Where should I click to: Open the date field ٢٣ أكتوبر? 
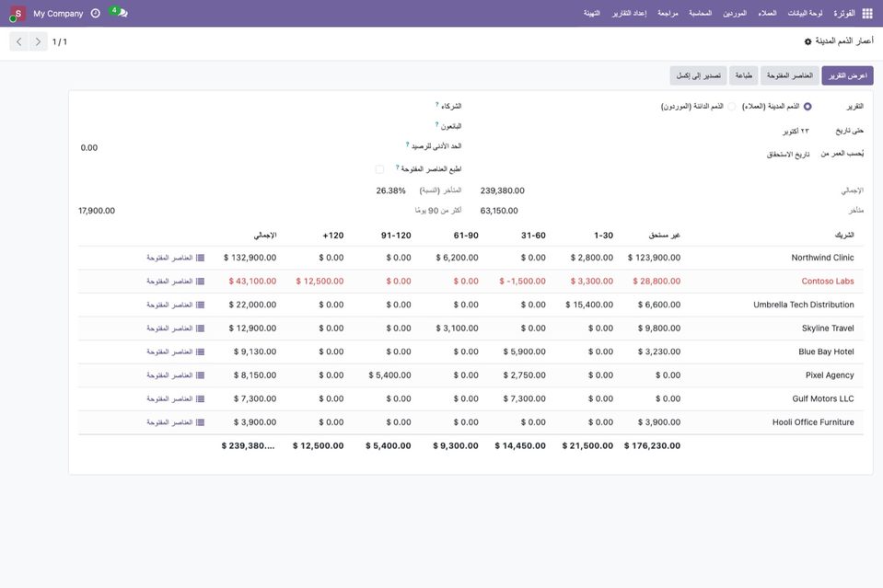(x=796, y=131)
